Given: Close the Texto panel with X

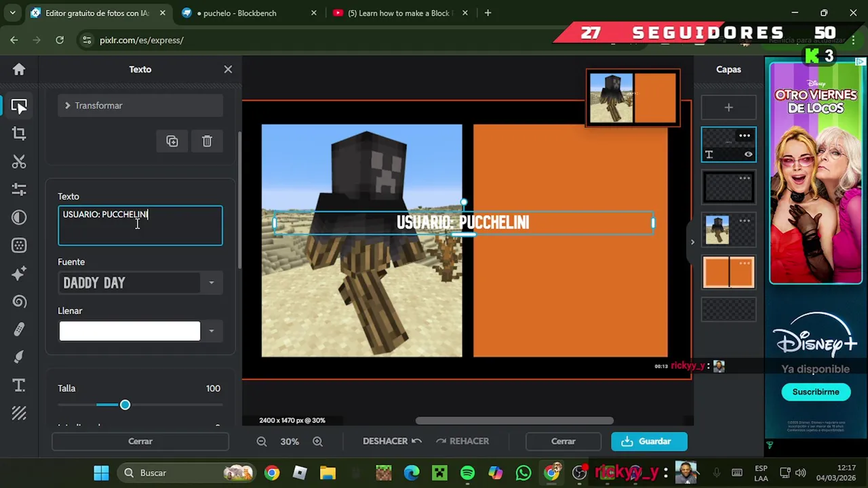Looking at the screenshot, I should click(x=228, y=69).
